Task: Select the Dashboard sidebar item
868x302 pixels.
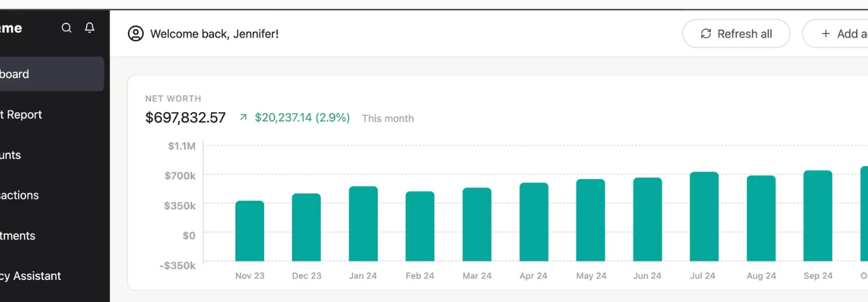Action: (51, 74)
